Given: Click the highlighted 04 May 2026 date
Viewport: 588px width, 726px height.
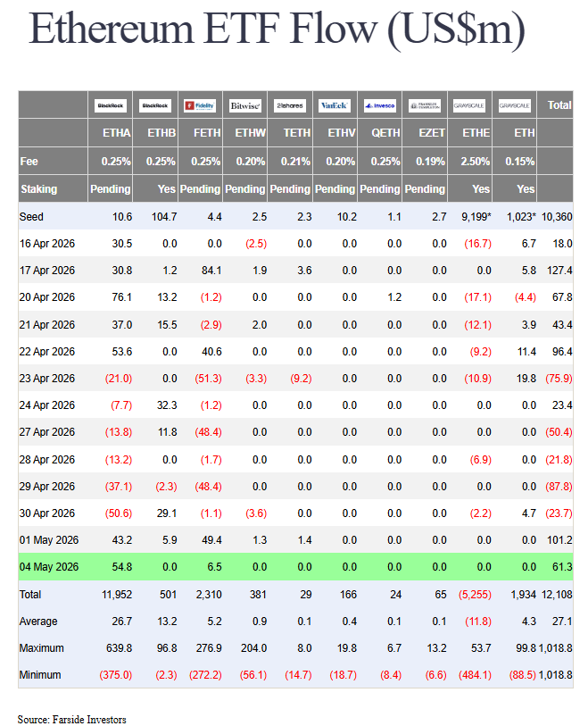Looking at the screenshot, I should click(x=48, y=568).
